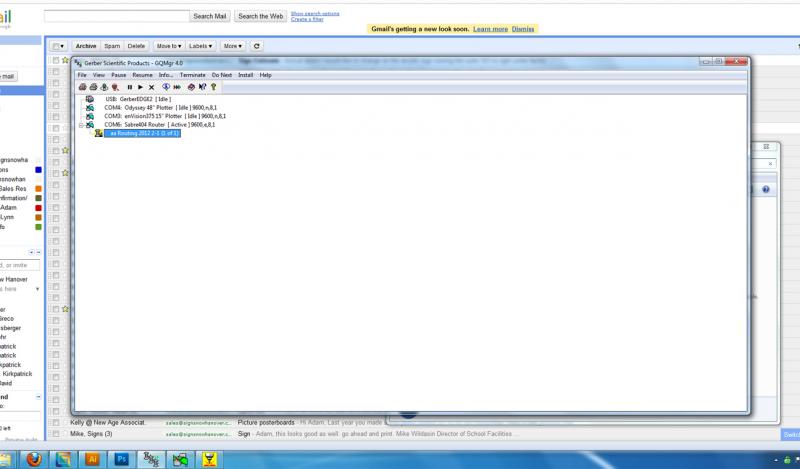
Task: Click the first printer-device toolbar icon in GQMgr
Action: tap(82, 87)
